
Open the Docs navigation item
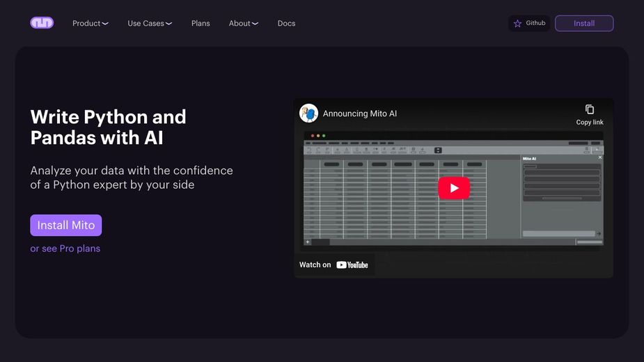[x=286, y=24]
